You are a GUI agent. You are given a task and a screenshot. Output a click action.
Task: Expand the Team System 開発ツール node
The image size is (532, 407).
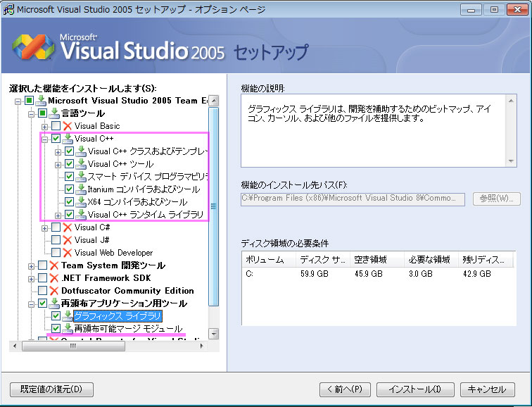coord(31,266)
